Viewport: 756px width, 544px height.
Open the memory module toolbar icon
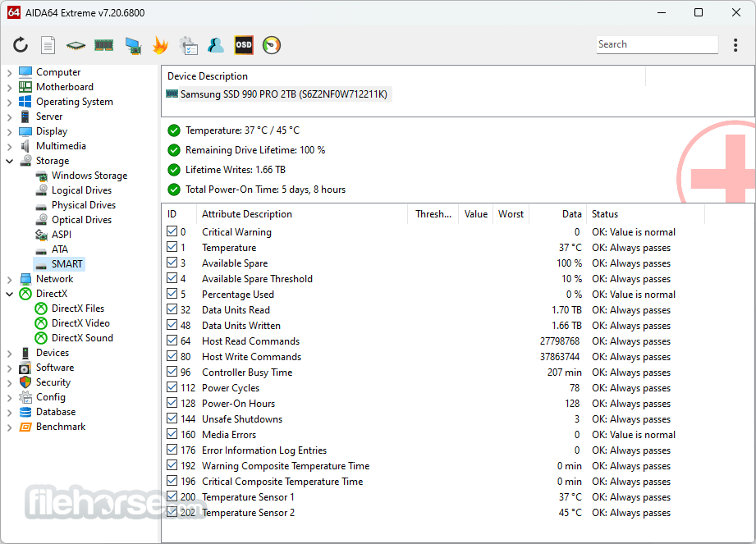point(103,45)
